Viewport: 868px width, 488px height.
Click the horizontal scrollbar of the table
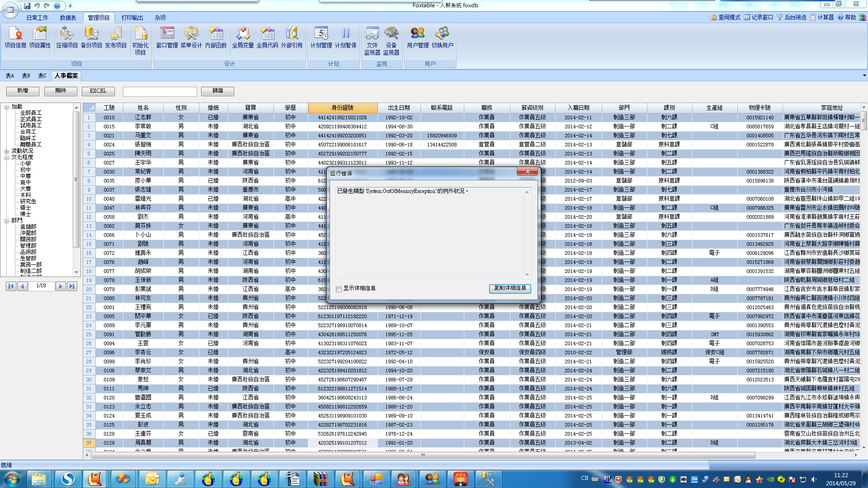pyautogui.click(x=423, y=455)
